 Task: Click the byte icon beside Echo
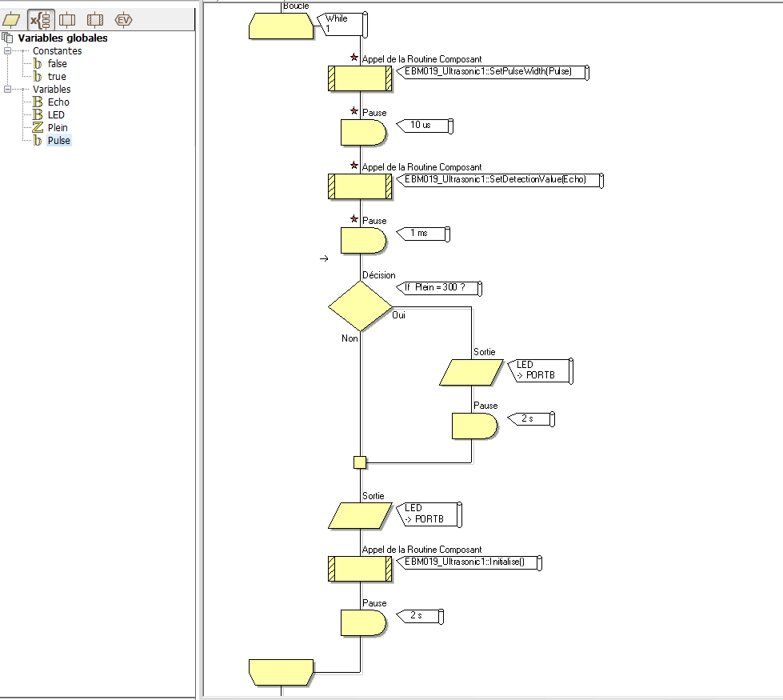coord(38,102)
